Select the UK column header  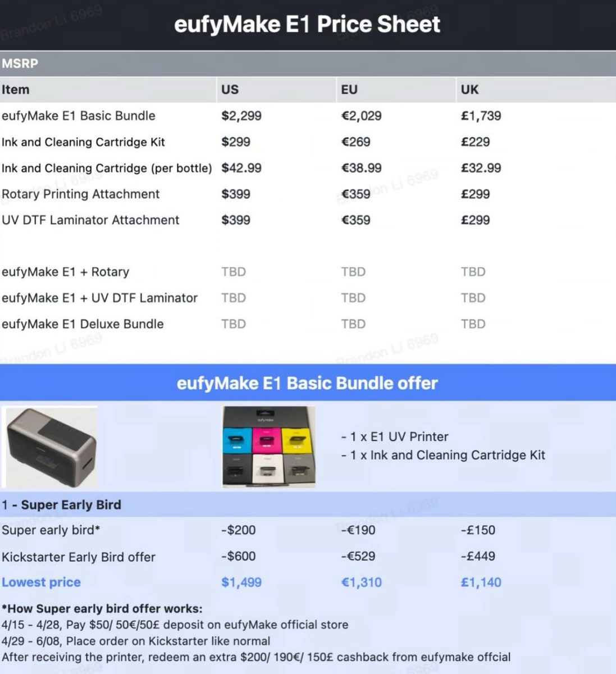tap(469, 90)
